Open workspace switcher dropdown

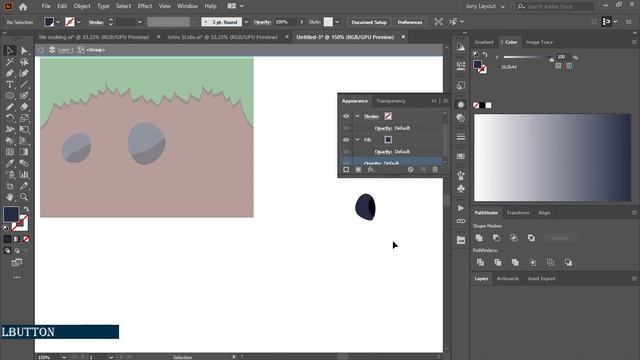pos(485,7)
